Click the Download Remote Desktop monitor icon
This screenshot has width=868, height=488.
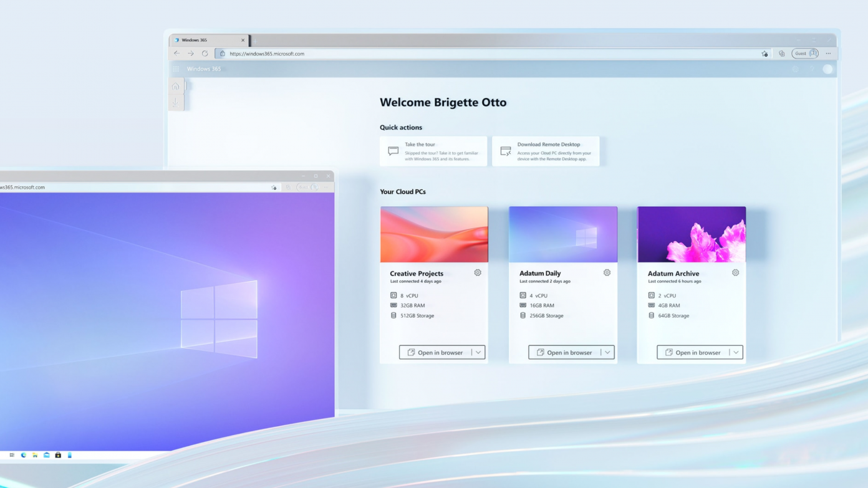pyautogui.click(x=506, y=151)
